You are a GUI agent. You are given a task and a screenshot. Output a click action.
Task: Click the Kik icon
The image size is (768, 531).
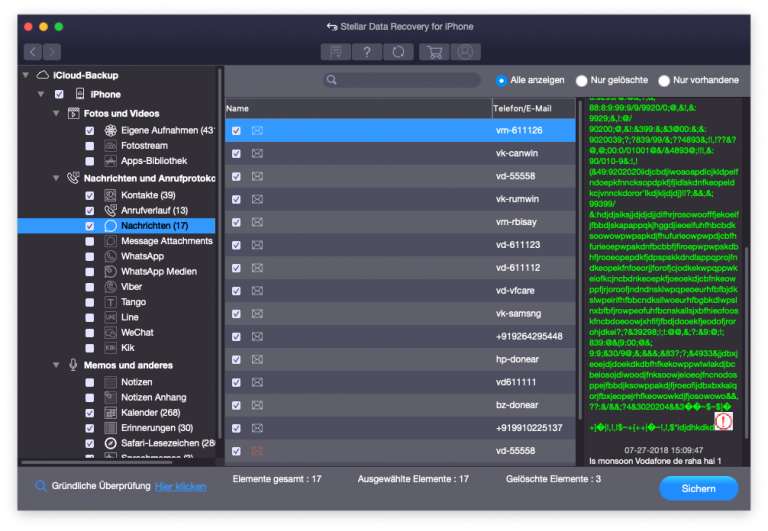pos(111,348)
